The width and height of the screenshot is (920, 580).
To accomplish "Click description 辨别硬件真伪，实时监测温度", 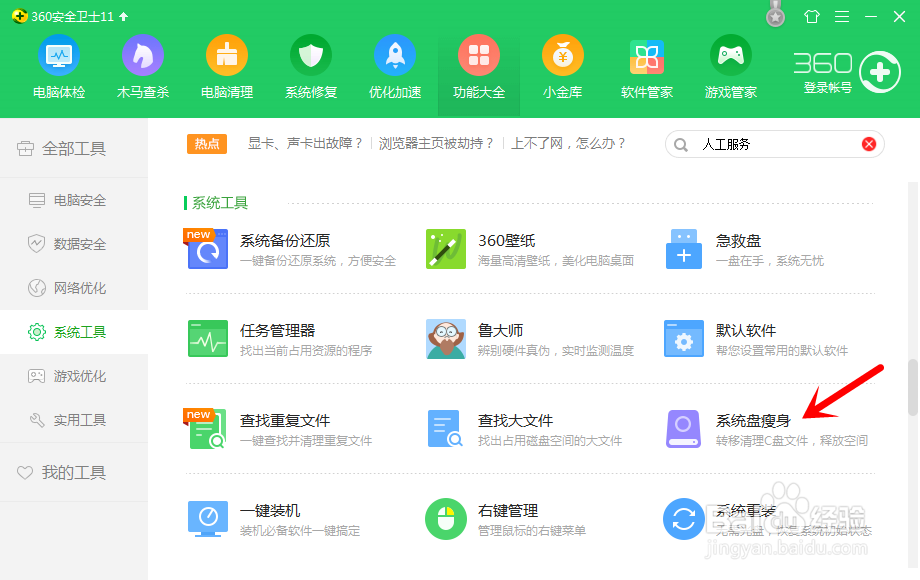I will tap(556, 351).
